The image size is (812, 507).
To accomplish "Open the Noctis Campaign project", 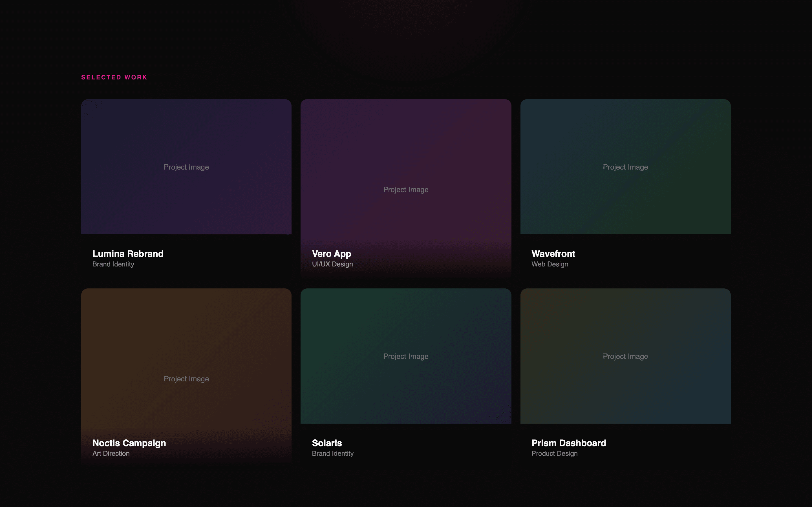I will pos(129,442).
